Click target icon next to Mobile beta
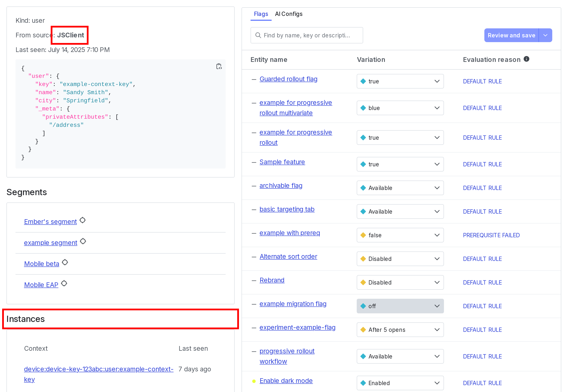Screen dimensions: 563x392 (x=65, y=262)
